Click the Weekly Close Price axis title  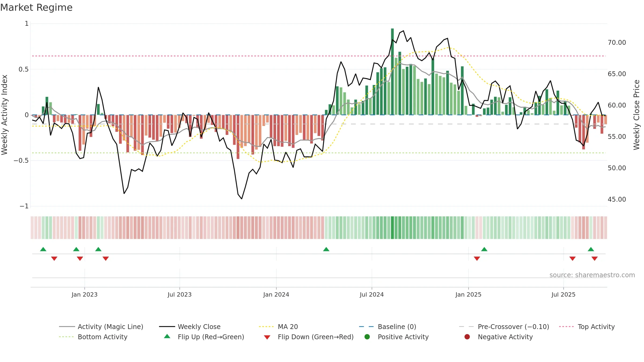(x=636, y=115)
